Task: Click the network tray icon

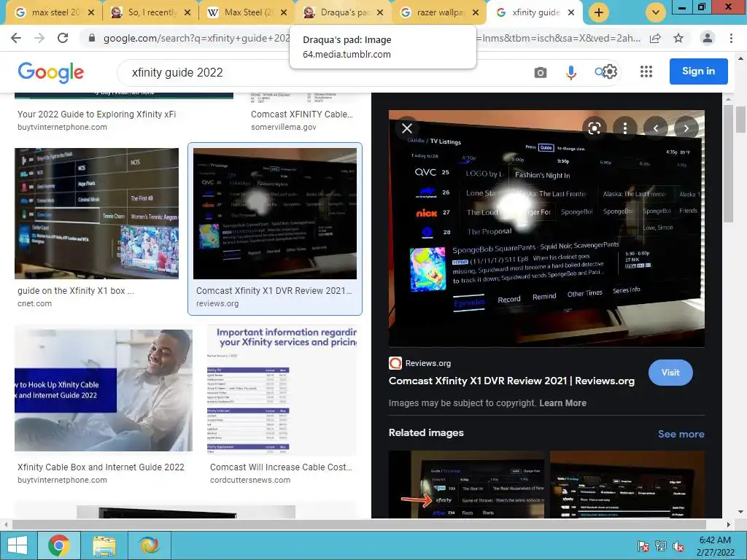Action: pos(661,546)
